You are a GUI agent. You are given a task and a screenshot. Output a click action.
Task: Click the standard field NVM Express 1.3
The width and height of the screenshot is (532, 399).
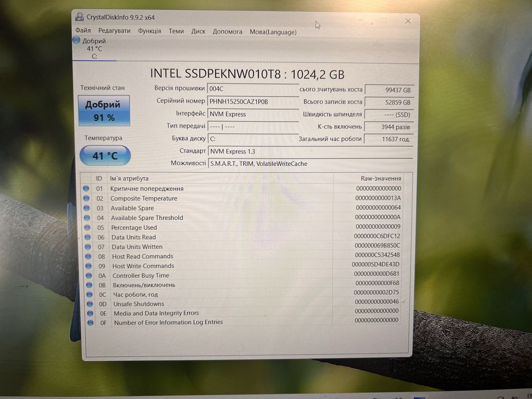310,151
